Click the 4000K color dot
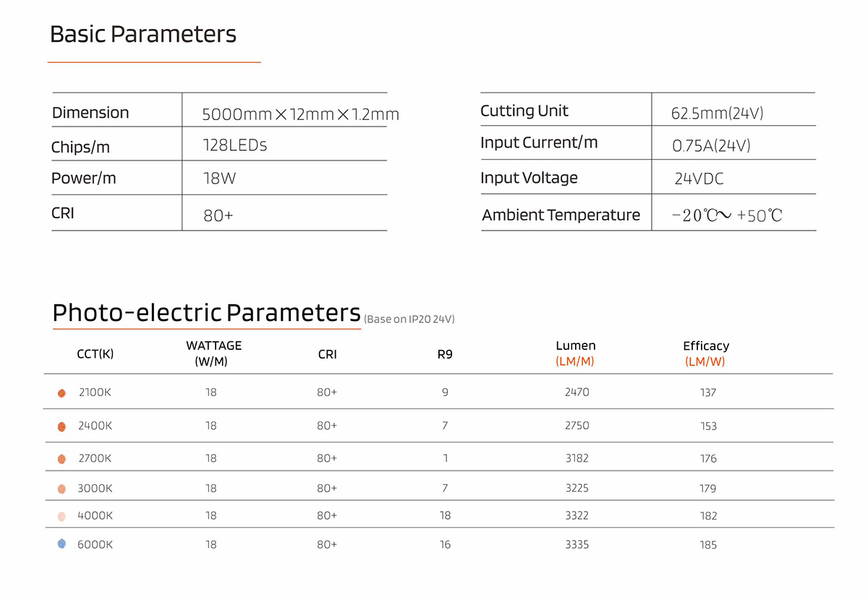868x600 pixels. 61,516
